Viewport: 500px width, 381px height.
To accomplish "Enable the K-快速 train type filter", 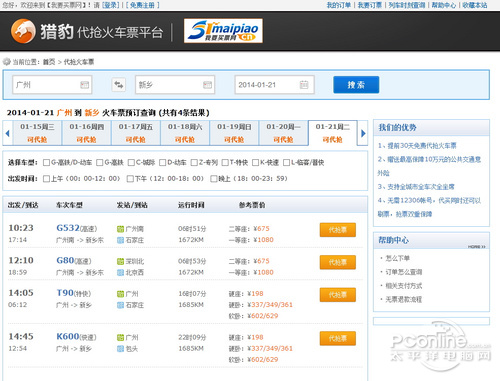I will pos(255,163).
